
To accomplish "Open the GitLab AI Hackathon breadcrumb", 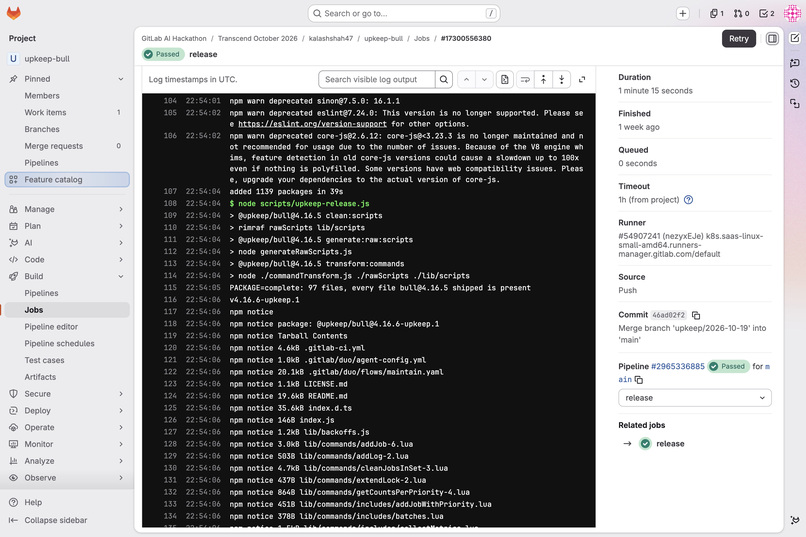I will [x=174, y=39].
